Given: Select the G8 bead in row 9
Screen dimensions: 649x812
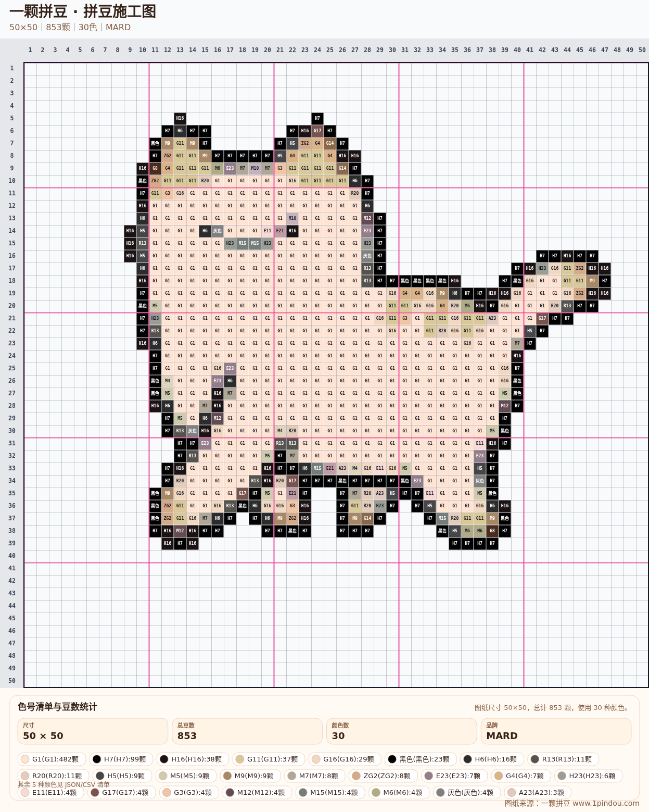Looking at the screenshot, I should click(155, 168).
